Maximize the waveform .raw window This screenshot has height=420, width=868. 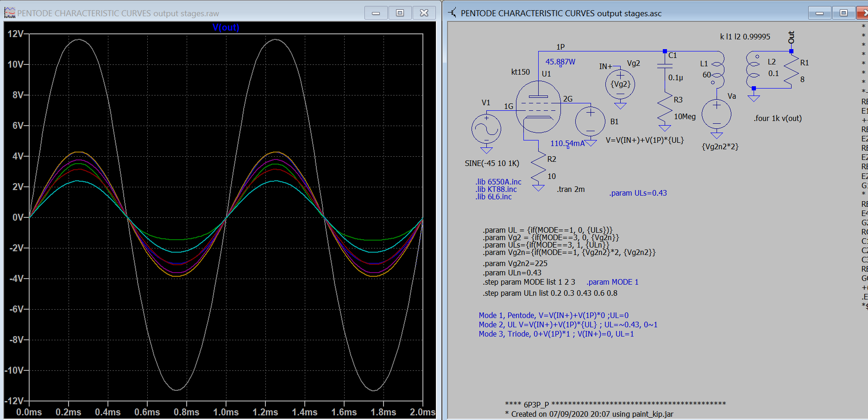click(x=400, y=13)
